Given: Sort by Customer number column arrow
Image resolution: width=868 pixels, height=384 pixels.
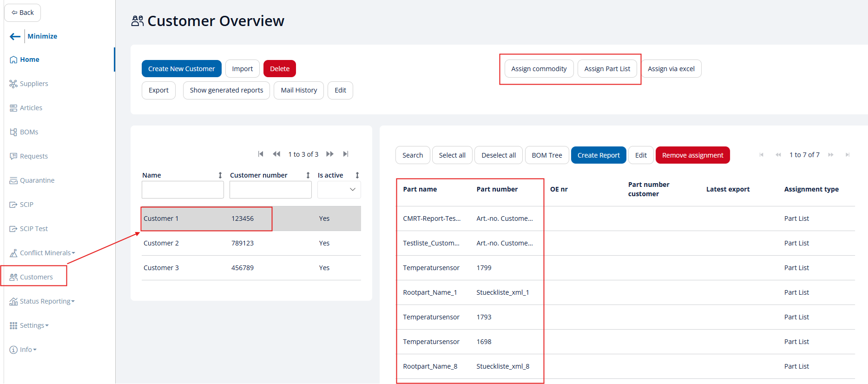Looking at the screenshot, I should 308,175.
